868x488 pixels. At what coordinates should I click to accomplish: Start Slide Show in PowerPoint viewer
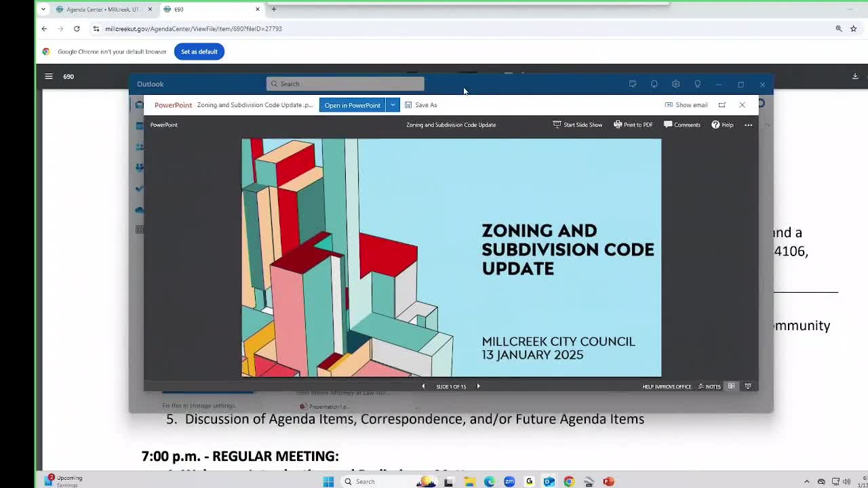pos(578,125)
